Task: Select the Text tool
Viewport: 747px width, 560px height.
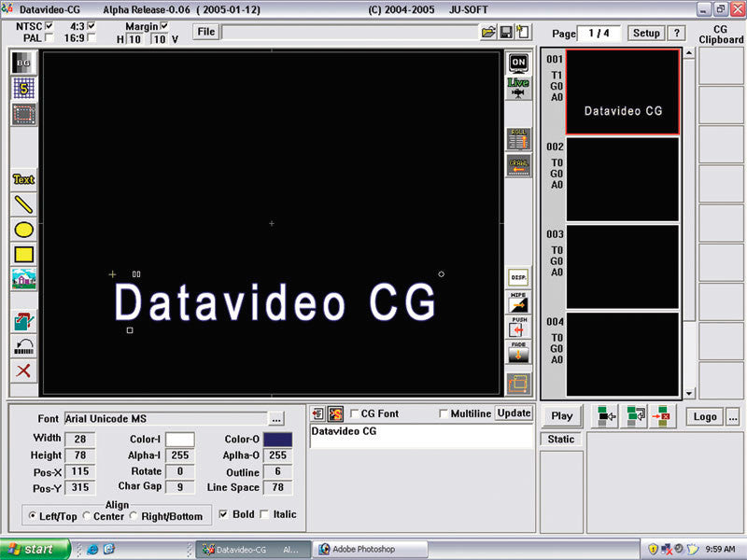Action: tap(21, 179)
